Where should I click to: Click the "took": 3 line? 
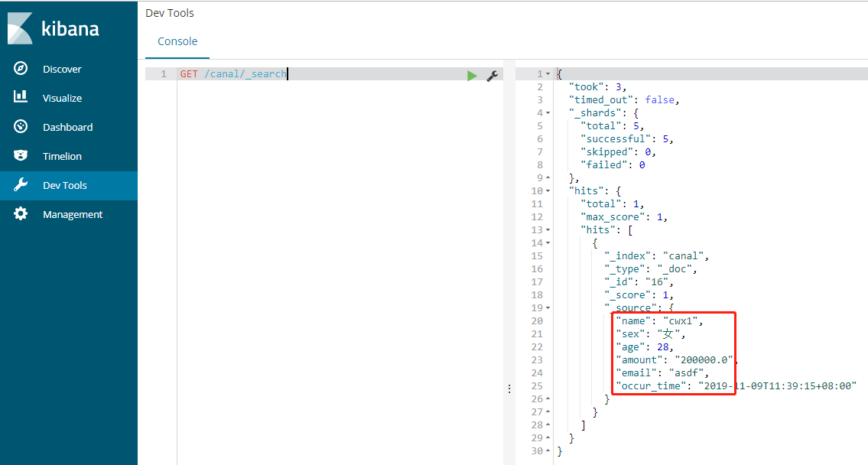pos(598,87)
